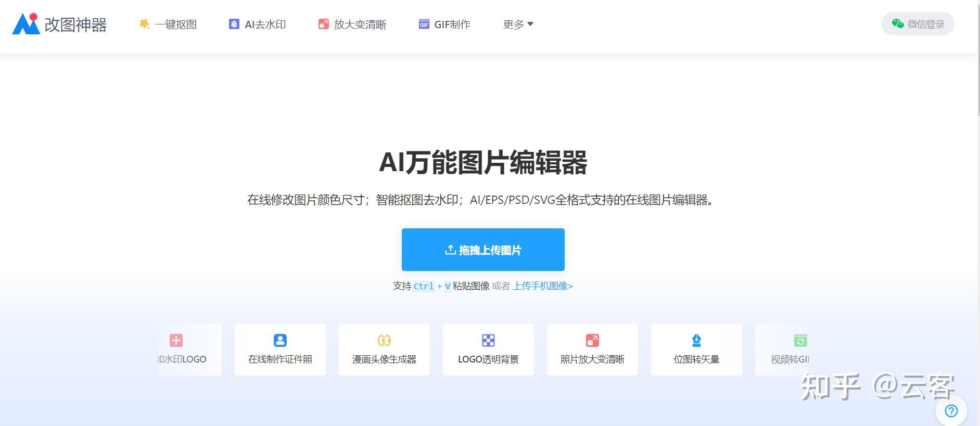Click the WeChat icon in login button
Screen dimensions: 980x426
[x=898, y=23]
